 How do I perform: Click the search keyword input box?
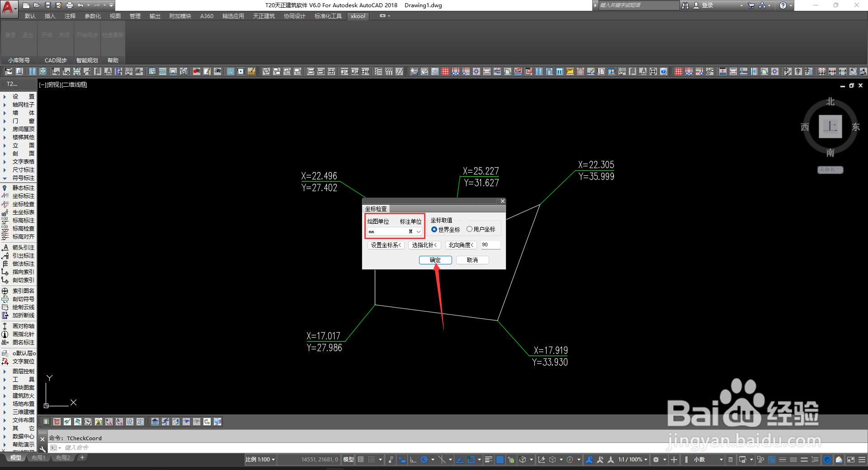coord(638,5)
